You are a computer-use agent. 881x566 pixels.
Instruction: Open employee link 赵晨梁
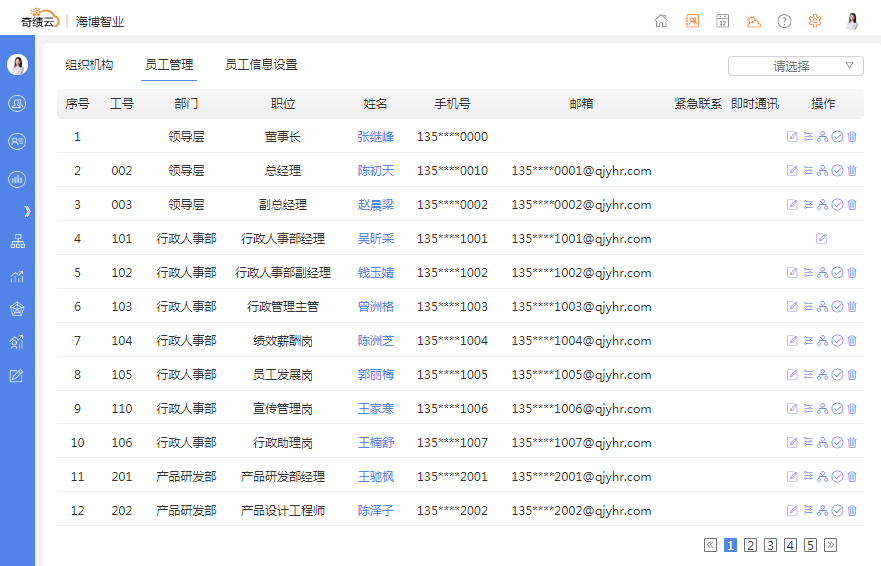(375, 205)
